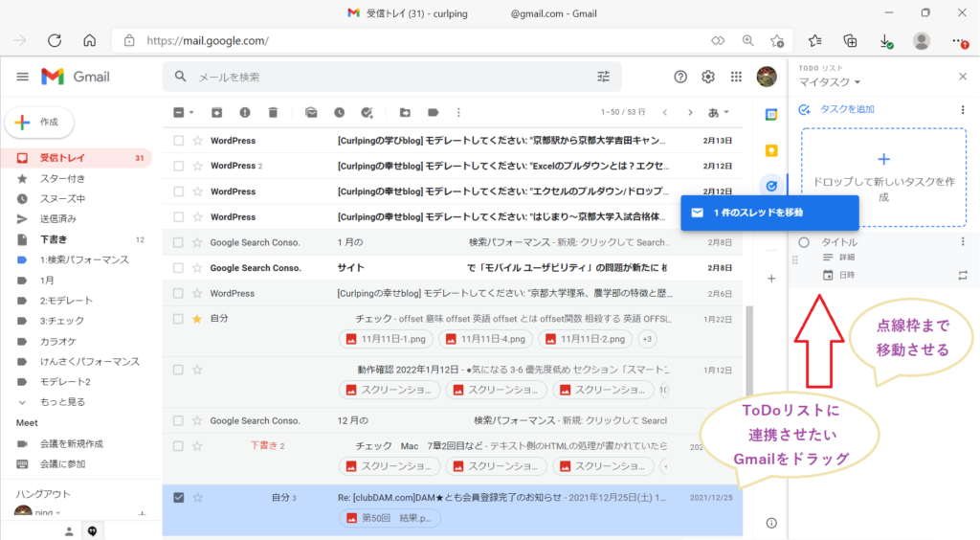Check the WordPress 2月13日 mail checkbox
Screen dimensions: 980x540
click(x=179, y=141)
